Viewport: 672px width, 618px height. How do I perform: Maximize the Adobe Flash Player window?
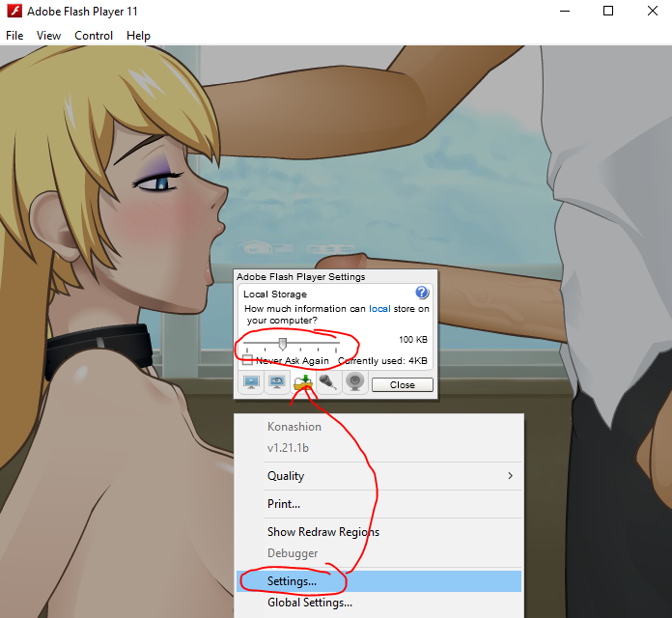608,11
